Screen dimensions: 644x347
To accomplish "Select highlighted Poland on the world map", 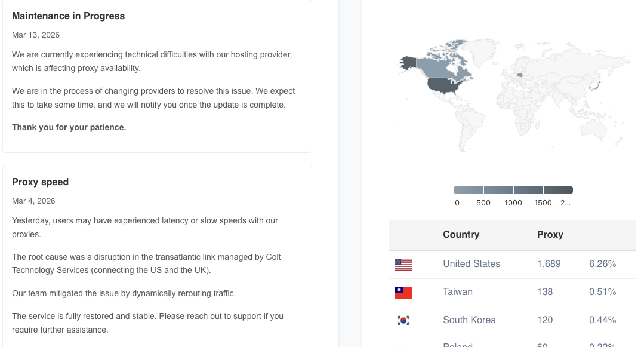I will [x=519, y=75].
